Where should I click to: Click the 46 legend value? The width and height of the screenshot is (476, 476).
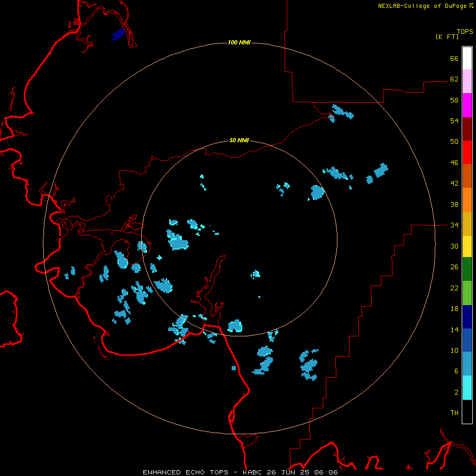point(454,163)
